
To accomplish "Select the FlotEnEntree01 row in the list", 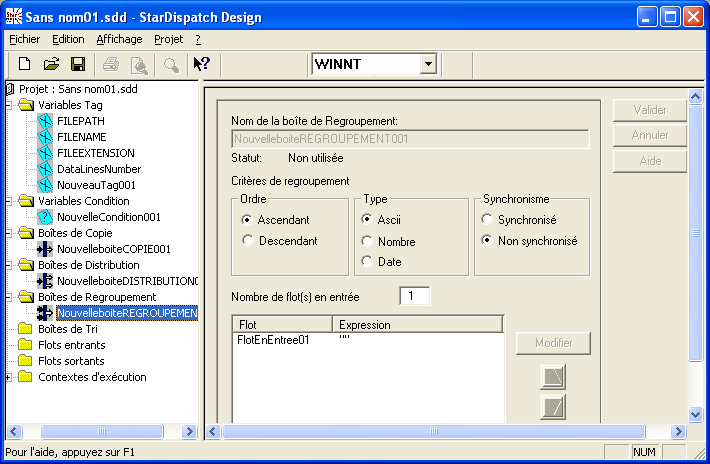I will tap(273, 340).
